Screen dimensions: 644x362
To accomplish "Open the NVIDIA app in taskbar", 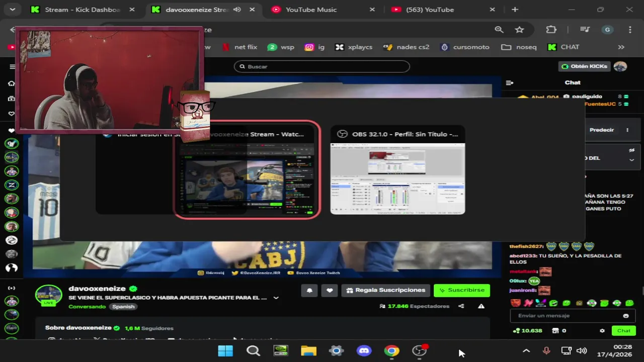I will click(x=281, y=351).
